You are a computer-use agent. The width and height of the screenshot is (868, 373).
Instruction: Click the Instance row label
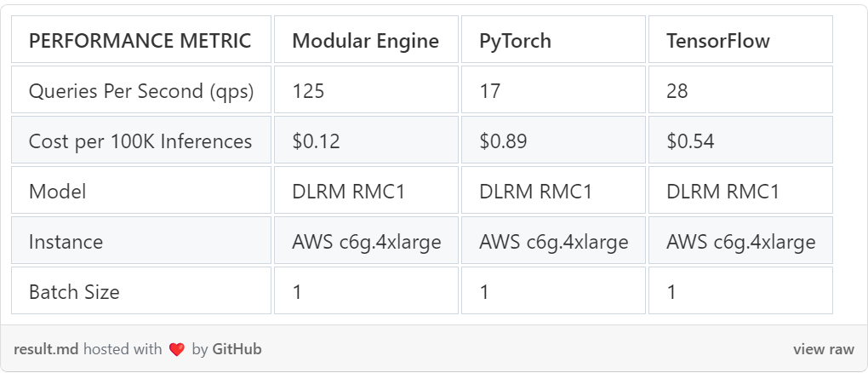pyautogui.click(x=141, y=240)
